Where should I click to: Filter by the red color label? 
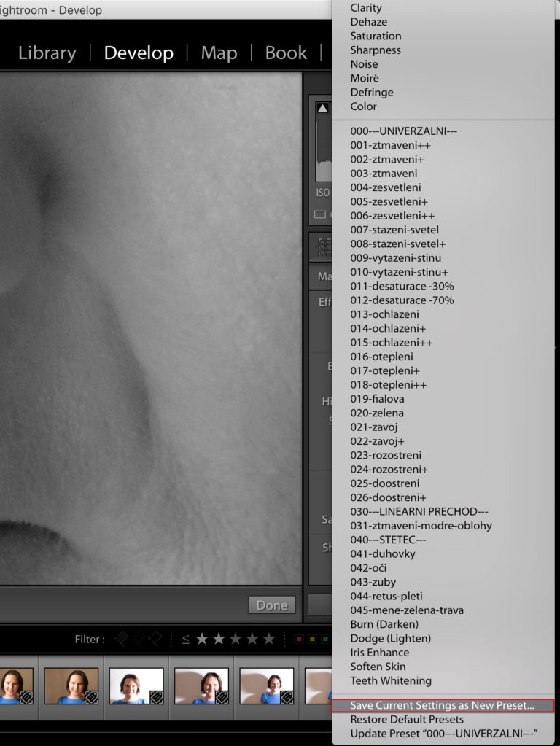pos(299,639)
